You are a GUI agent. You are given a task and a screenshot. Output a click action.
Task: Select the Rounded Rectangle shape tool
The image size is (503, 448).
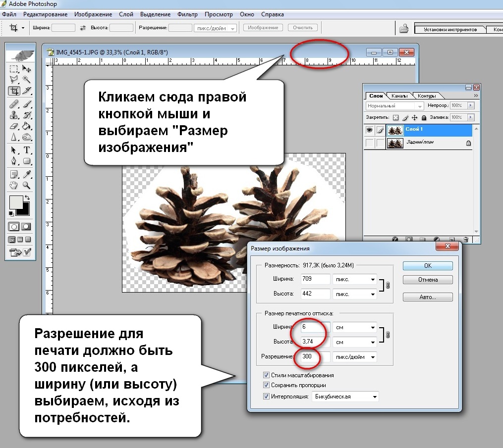pyautogui.click(x=27, y=161)
